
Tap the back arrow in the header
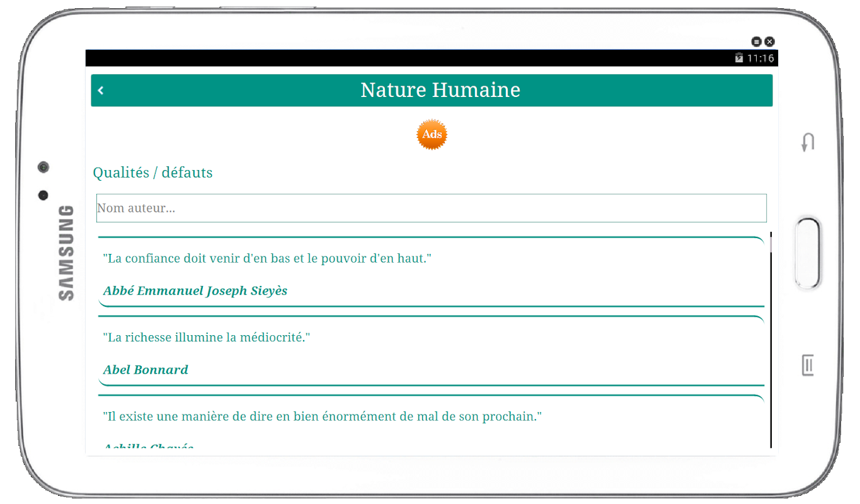(x=101, y=91)
